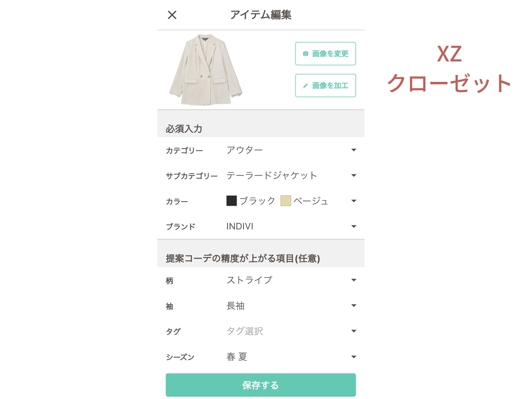This screenshot has width=532, height=399.
Task: Click pencil icon in 画像を加工 button
Action: coord(306,86)
